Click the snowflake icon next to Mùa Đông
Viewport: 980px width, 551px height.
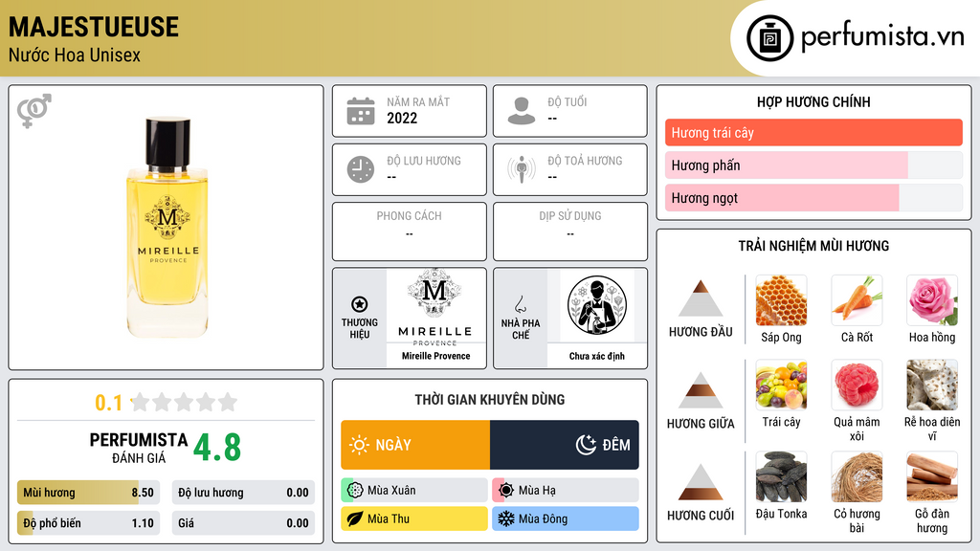click(506, 519)
